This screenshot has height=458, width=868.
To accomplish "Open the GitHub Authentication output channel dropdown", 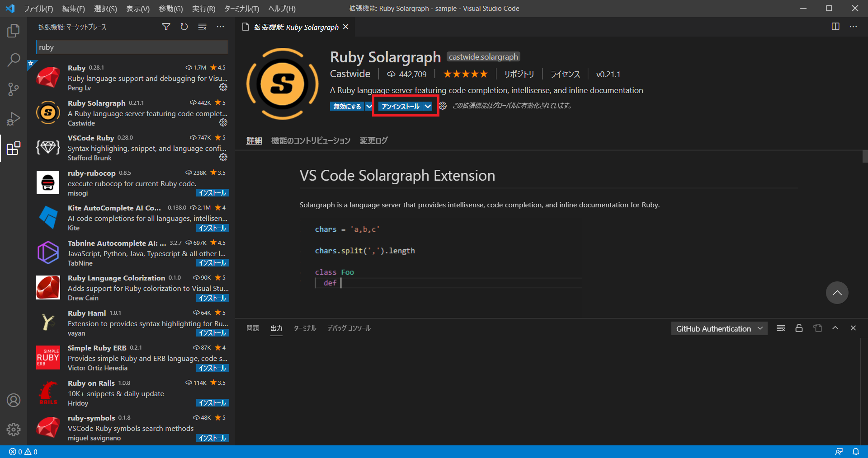I will (719, 328).
